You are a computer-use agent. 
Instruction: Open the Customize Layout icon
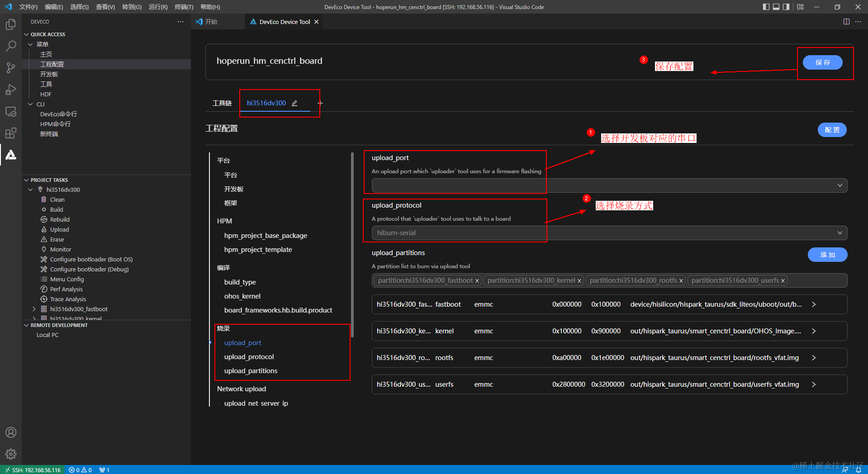(801, 7)
